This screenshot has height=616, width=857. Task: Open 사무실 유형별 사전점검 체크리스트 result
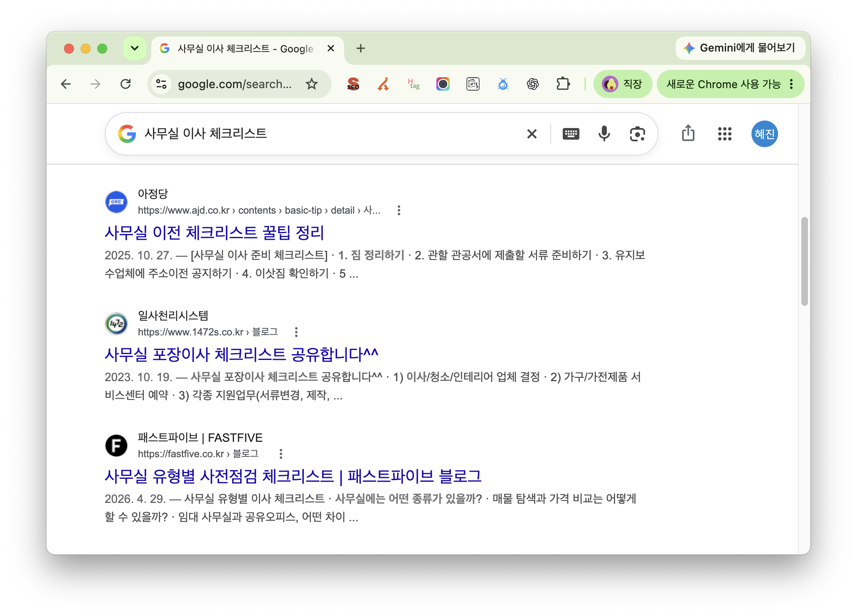click(293, 476)
